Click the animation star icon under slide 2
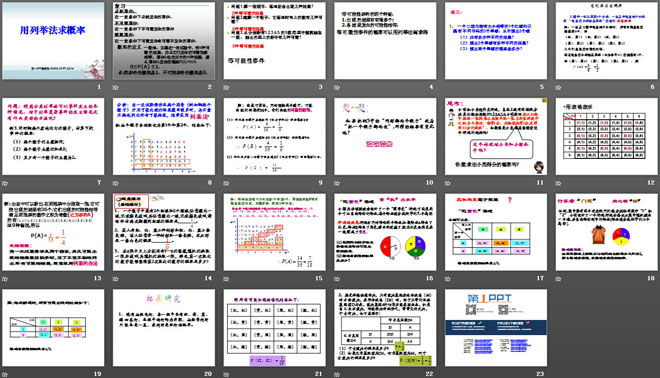 115,88
